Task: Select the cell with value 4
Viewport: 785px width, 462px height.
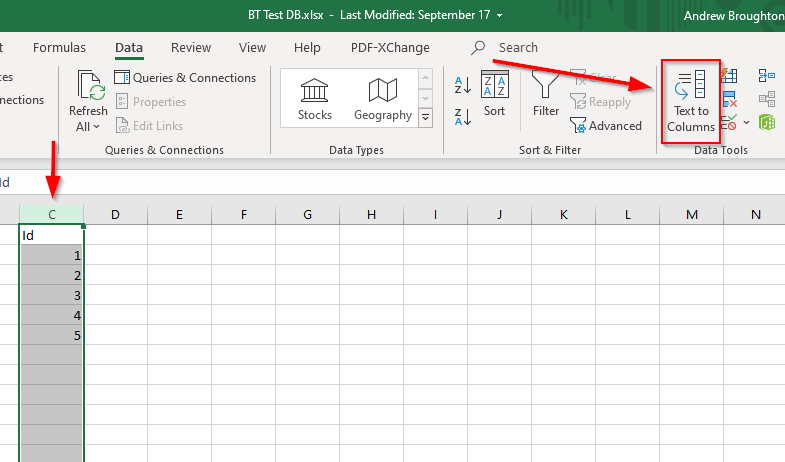Action: (52, 315)
